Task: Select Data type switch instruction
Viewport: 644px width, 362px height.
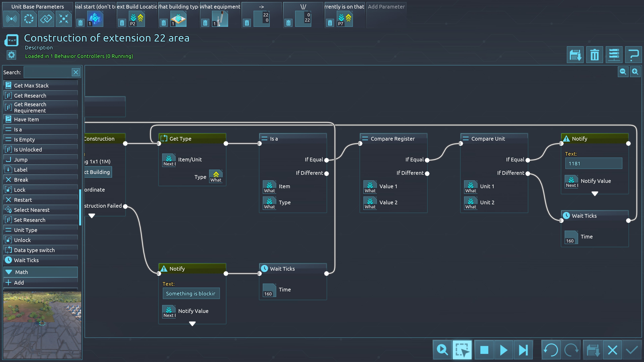Action: point(34,250)
